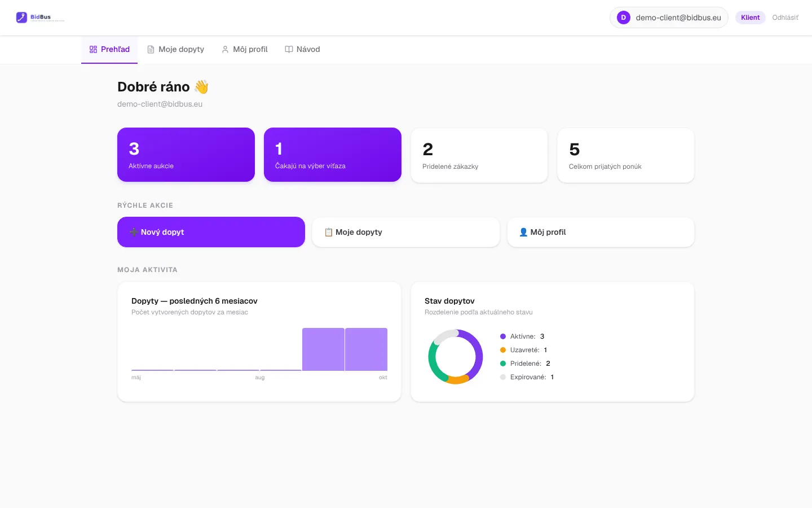This screenshot has width=812, height=508.
Task: Go to the Môj profil tab
Action: 245,50
